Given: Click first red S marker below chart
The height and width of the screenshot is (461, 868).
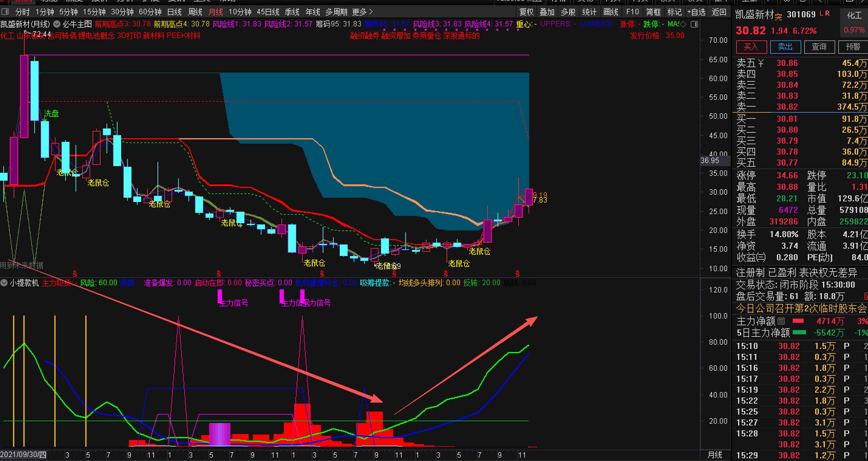Looking at the screenshot, I should click(75, 273).
